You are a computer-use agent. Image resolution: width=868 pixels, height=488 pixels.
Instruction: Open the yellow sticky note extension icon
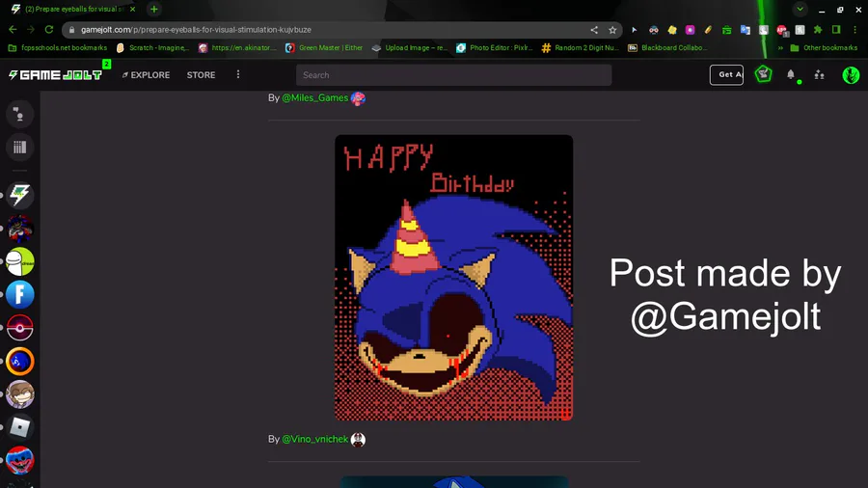pyautogui.click(x=672, y=30)
